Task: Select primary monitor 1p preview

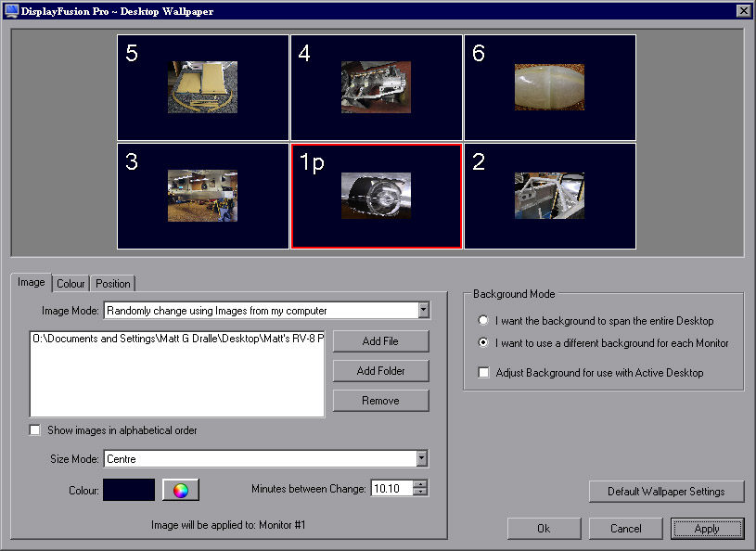Action: click(x=376, y=196)
